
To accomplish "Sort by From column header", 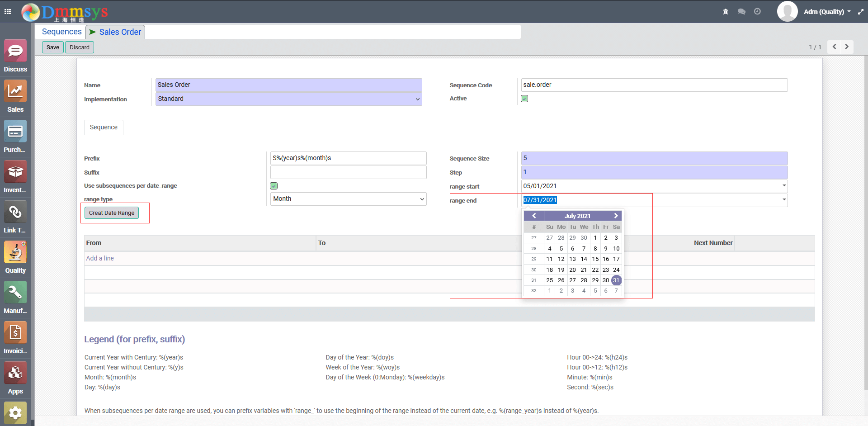I will point(200,243).
